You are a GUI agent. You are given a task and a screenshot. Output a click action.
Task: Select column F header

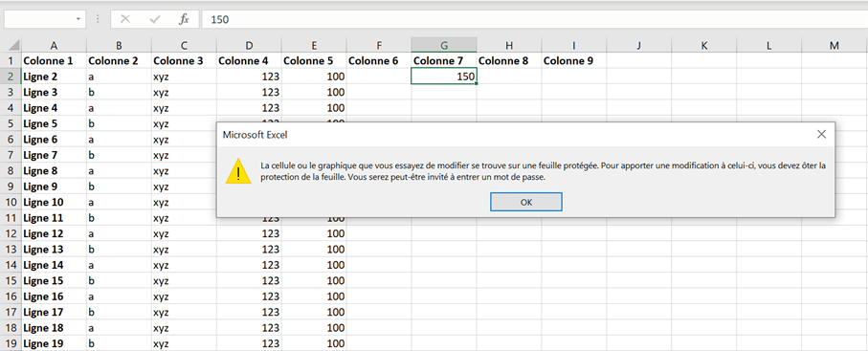point(379,45)
